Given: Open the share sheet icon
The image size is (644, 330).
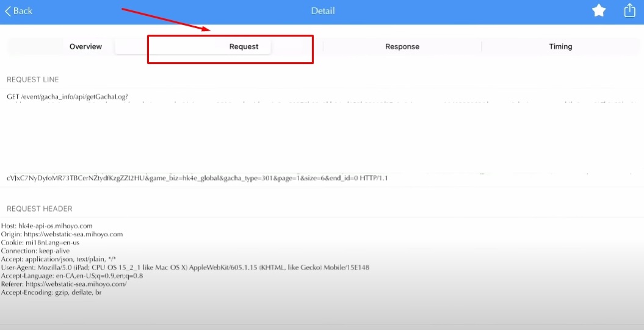Looking at the screenshot, I should point(629,11).
